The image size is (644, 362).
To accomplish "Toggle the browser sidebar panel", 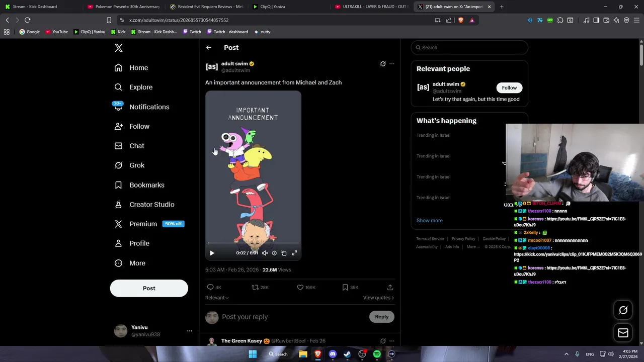I will [x=596, y=20].
